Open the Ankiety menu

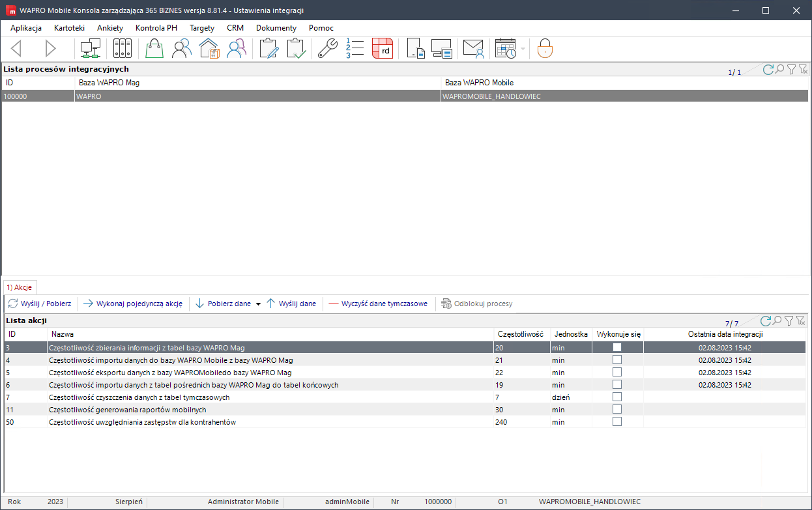click(110, 28)
